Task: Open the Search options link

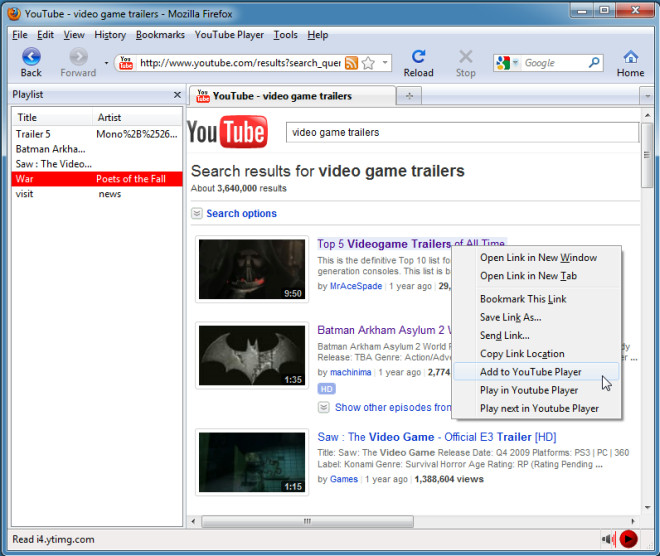Action: click(242, 213)
